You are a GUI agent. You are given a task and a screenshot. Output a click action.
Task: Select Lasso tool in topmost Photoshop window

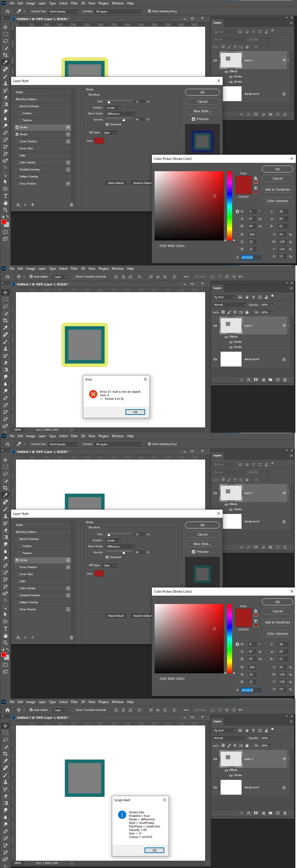(5, 41)
